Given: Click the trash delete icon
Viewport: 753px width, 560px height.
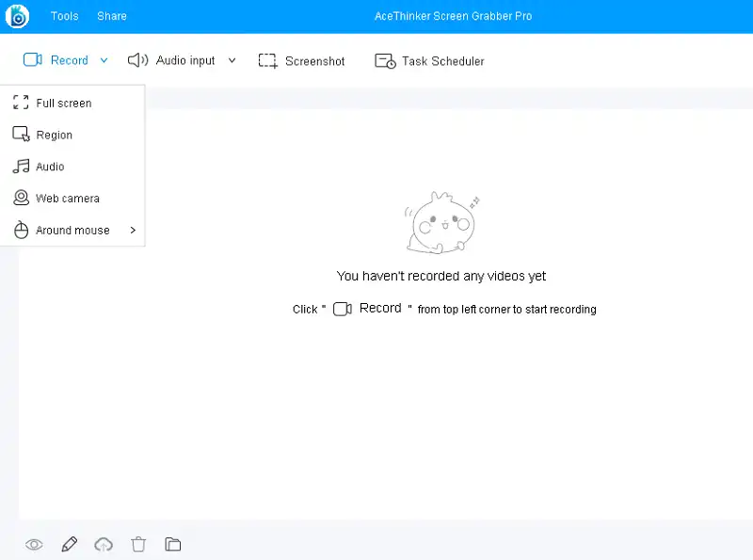Looking at the screenshot, I should pyautogui.click(x=138, y=544).
